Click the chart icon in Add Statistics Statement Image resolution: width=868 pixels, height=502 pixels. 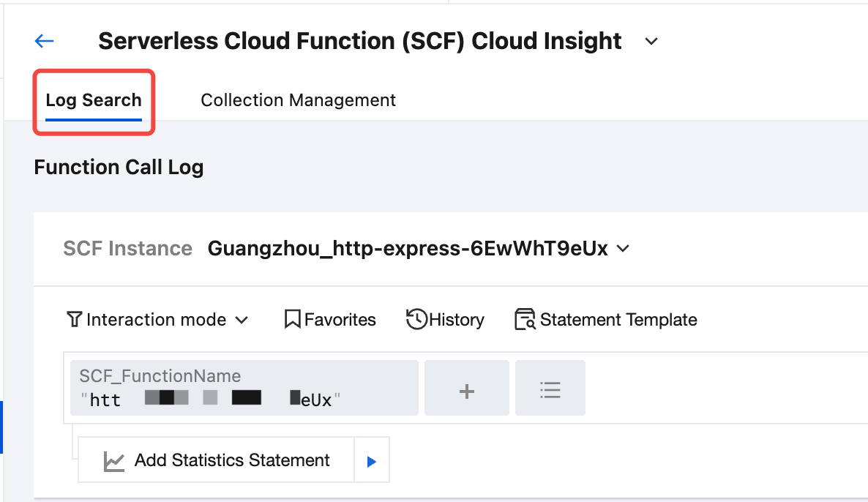[x=114, y=461]
